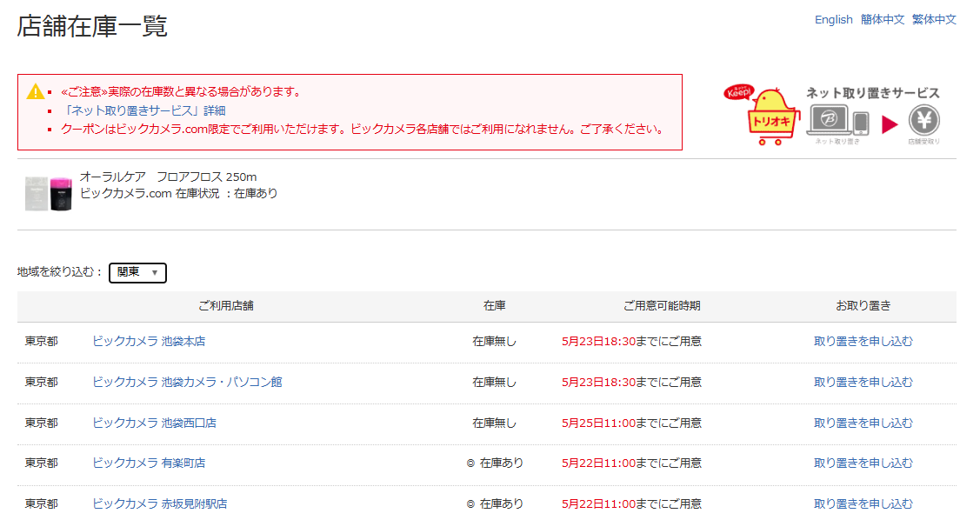Open store link ビックカメラ 池袋西口店
The image size is (980, 520).
tap(155, 423)
